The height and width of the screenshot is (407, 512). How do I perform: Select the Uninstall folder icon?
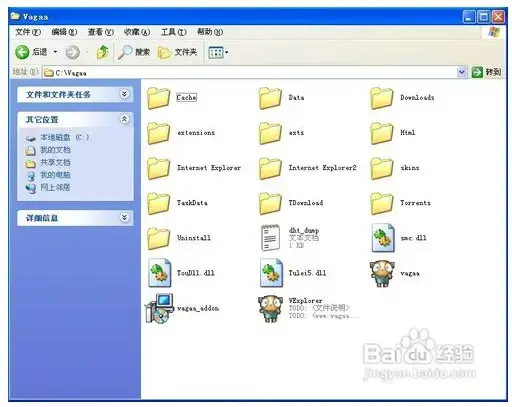pos(158,238)
